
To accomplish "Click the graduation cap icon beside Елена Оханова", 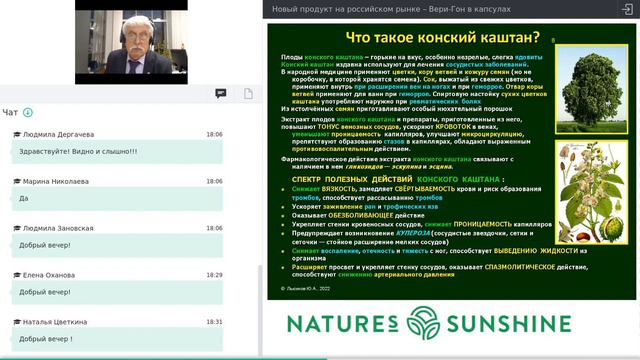I will (17, 275).
